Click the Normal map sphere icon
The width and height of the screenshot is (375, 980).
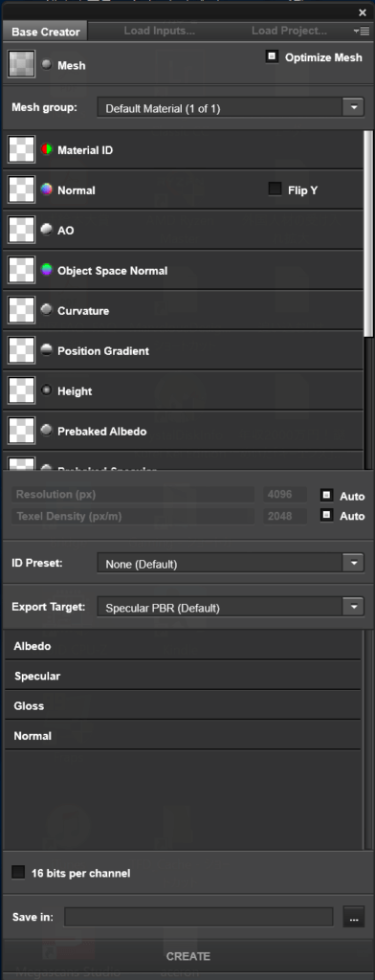46,190
